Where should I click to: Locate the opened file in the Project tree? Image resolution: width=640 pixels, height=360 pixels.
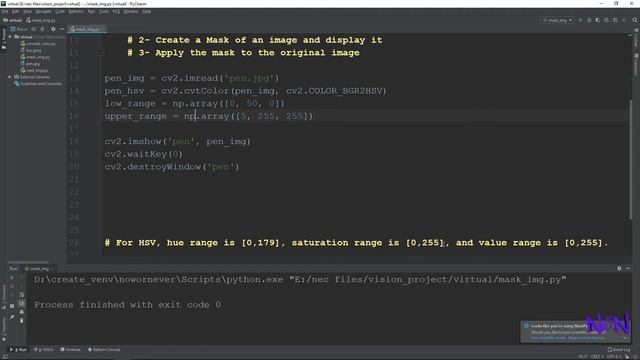[33, 29]
